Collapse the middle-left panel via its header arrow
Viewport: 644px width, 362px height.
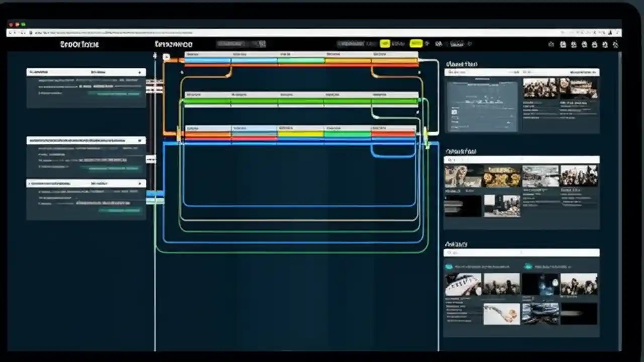tap(140, 140)
